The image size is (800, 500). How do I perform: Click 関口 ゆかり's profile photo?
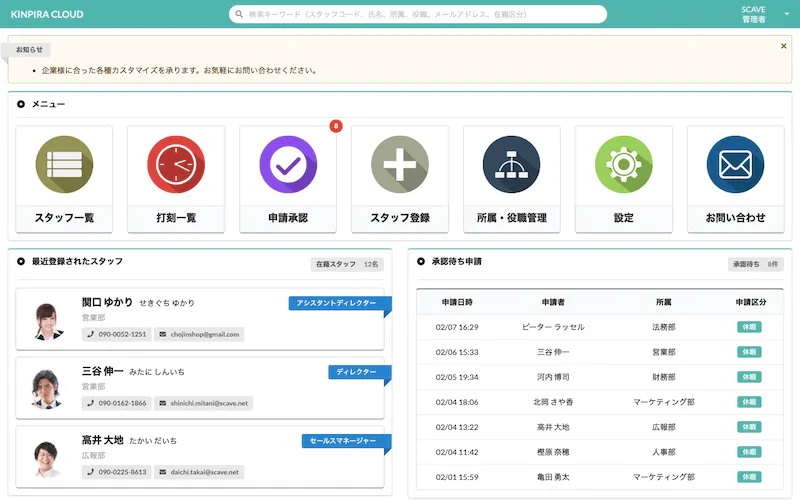pyautogui.click(x=48, y=320)
